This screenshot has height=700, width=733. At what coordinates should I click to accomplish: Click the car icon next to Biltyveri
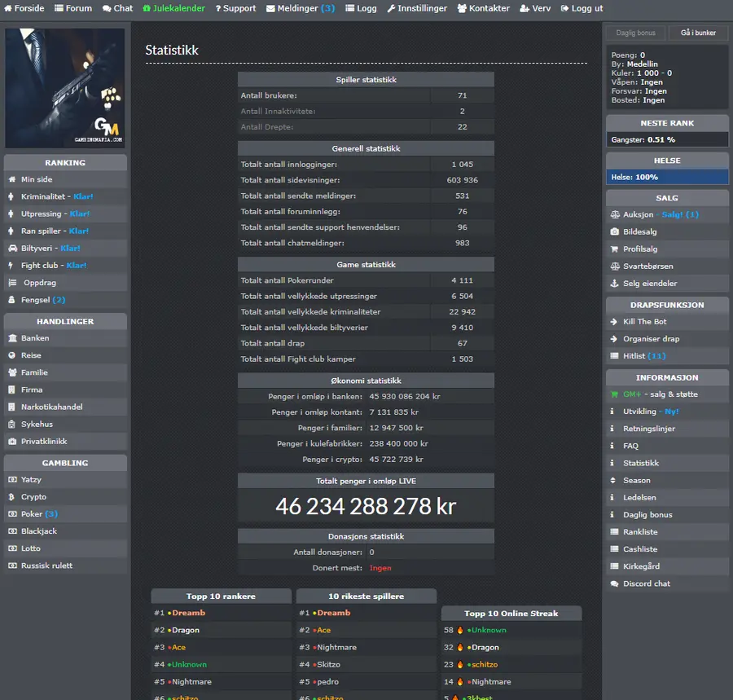12,249
